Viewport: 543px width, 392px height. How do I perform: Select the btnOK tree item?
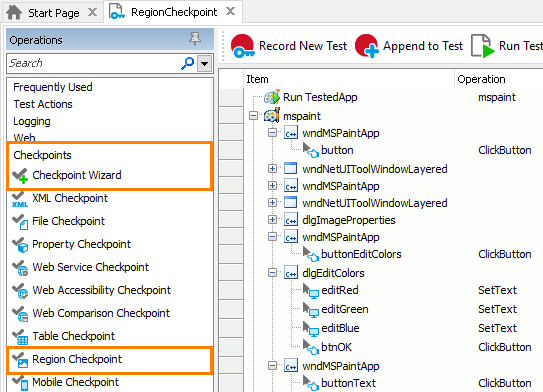(x=336, y=347)
